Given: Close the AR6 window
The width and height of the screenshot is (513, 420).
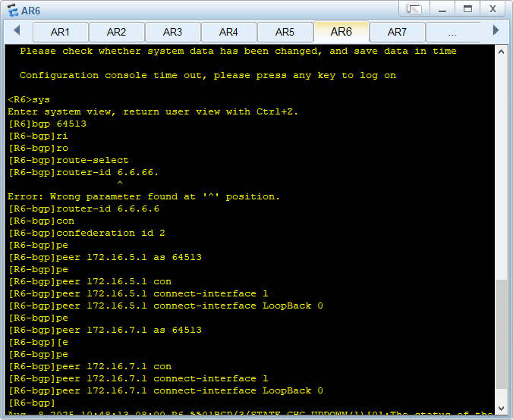Looking at the screenshot, I should (x=493, y=9).
